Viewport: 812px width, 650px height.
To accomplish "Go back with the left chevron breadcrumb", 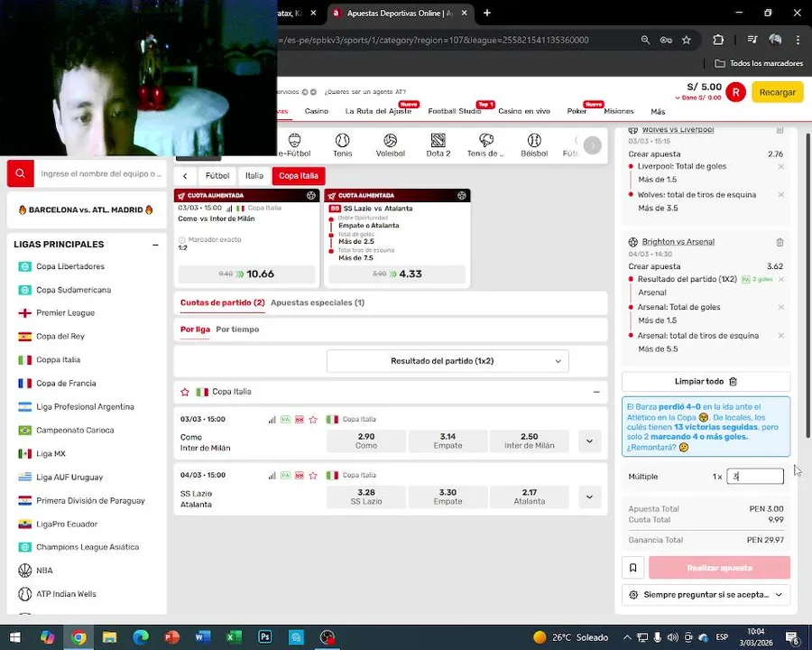I will pos(185,176).
